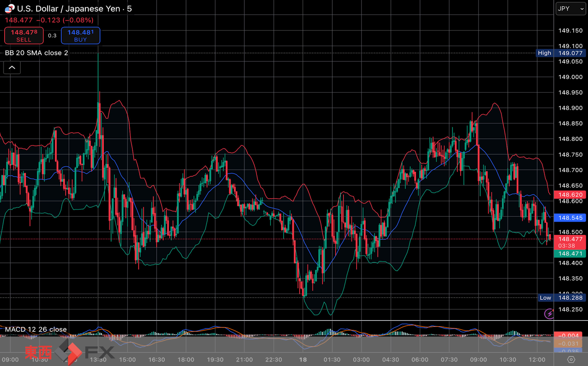This screenshot has height=366, width=588.
Task: Select the BB 20 SMA close 2 legend
Action: (x=36, y=53)
